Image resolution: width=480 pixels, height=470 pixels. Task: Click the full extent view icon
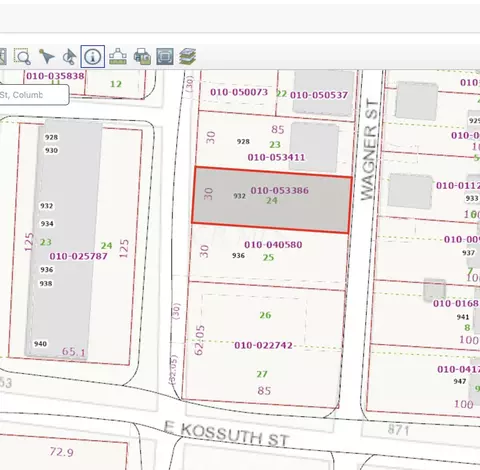click(x=165, y=56)
